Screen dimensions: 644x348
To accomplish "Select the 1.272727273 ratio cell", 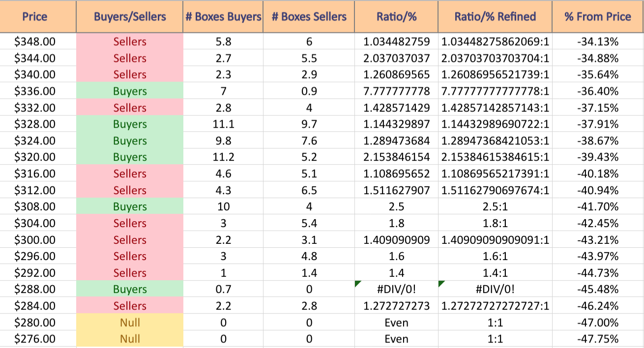I will [397, 306].
